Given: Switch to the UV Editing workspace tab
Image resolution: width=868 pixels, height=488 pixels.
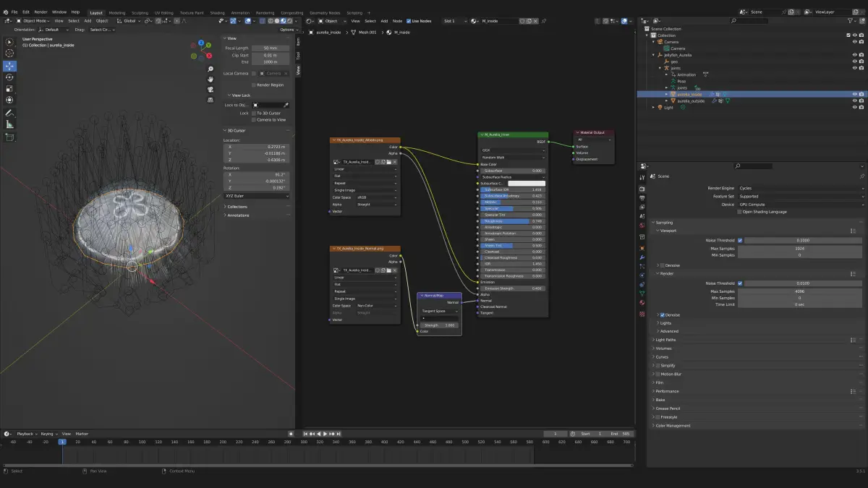Looking at the screenshot, I should coord(163,13).
